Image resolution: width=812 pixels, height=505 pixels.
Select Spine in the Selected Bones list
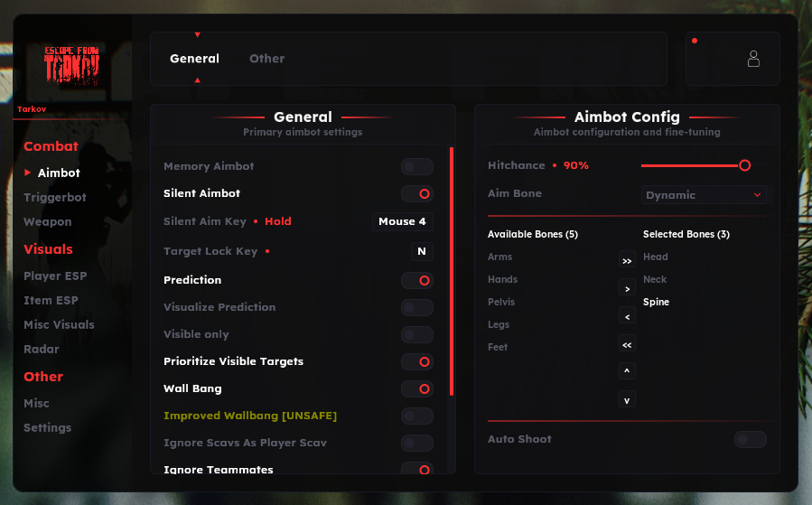click(x=657, y=302)
